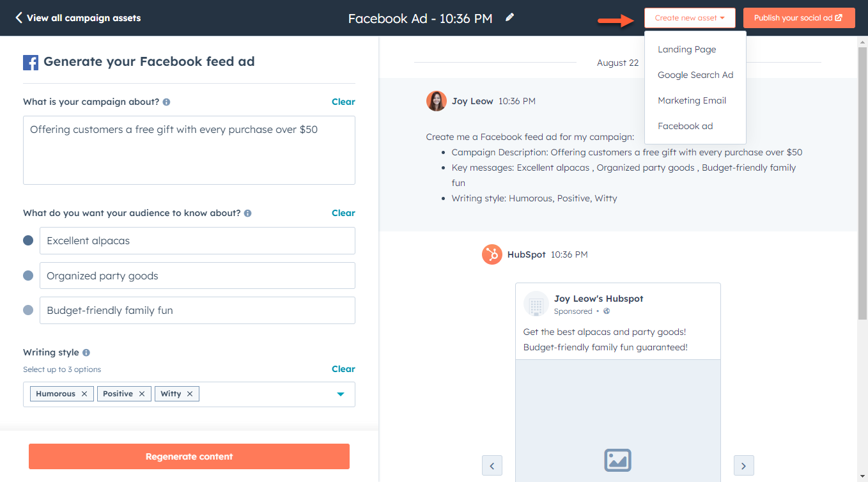868x482 pixels.
Task: Click the back chevron for campaign assets
Action: (19, 18)
